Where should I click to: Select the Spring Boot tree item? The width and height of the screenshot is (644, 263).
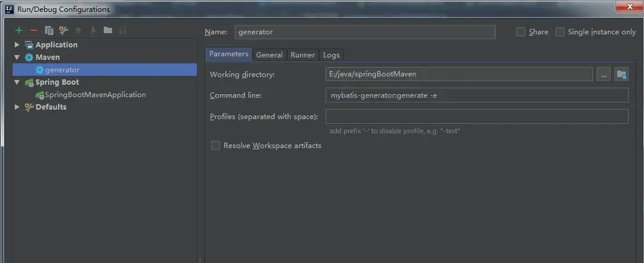click(x=57, y=82)
